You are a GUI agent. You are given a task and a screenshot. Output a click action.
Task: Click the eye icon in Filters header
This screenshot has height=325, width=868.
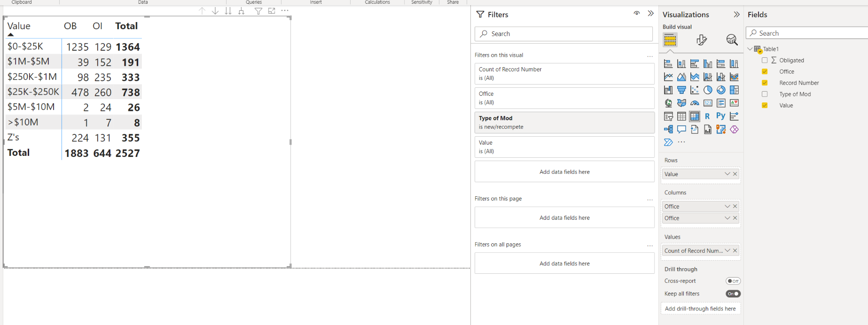[637, 14]
